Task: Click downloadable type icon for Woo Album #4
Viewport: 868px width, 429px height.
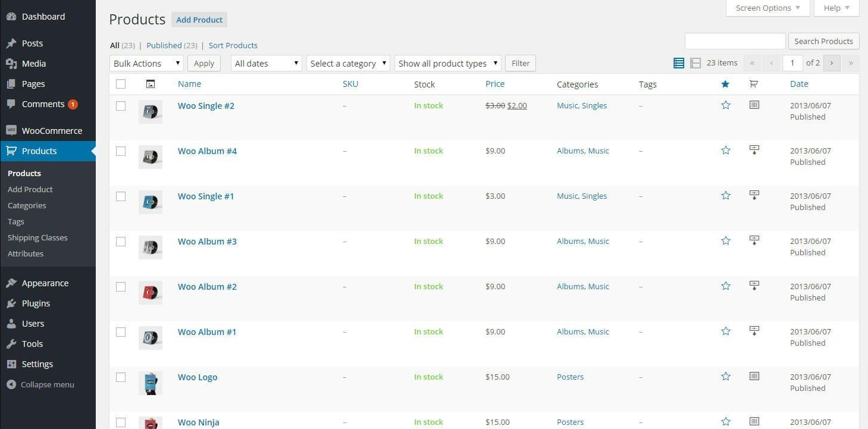Action: (754, 150)
